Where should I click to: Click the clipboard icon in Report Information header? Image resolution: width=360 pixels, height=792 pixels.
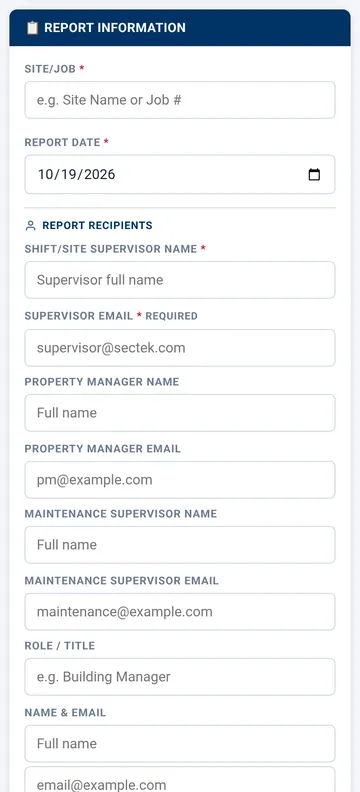point(32,28)
